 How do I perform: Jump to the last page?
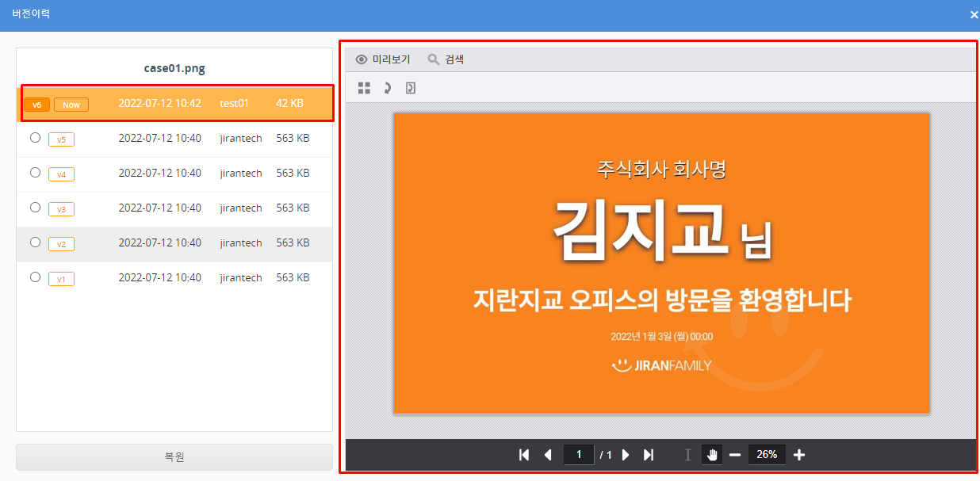click(649, 455)
